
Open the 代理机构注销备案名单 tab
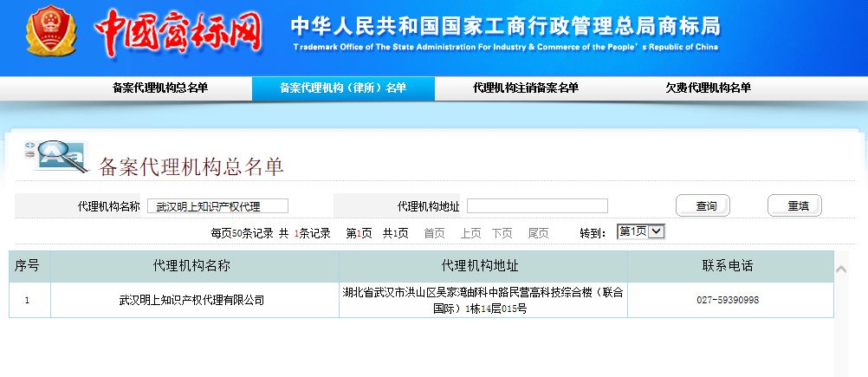click(x=526, y=88)
